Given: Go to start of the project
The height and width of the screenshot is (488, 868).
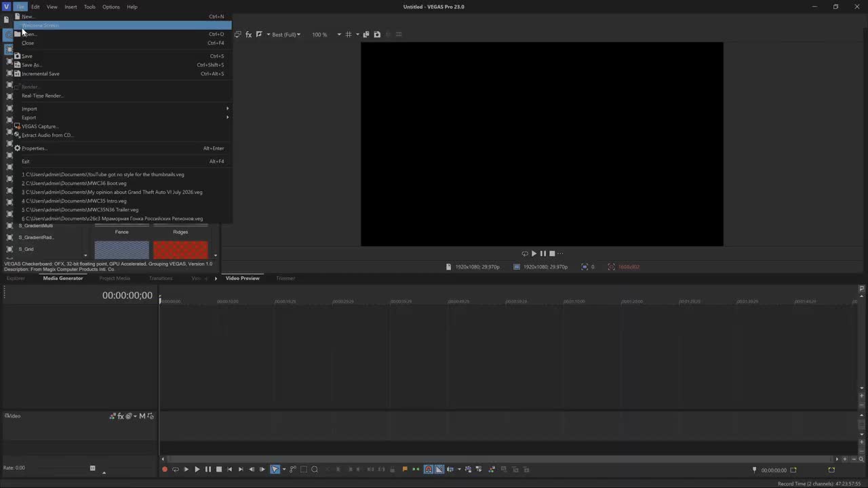Looking at the screenshot, I should click(x=230, y=469).
